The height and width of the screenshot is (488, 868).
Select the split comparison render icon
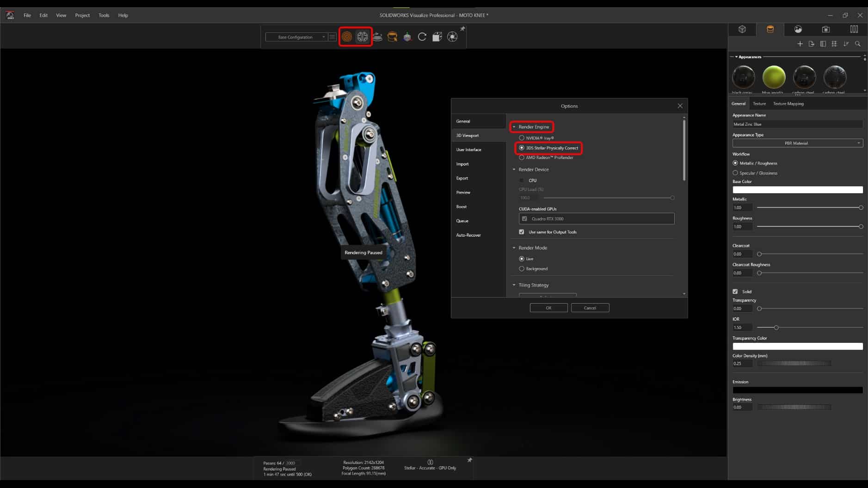point(362,37)
